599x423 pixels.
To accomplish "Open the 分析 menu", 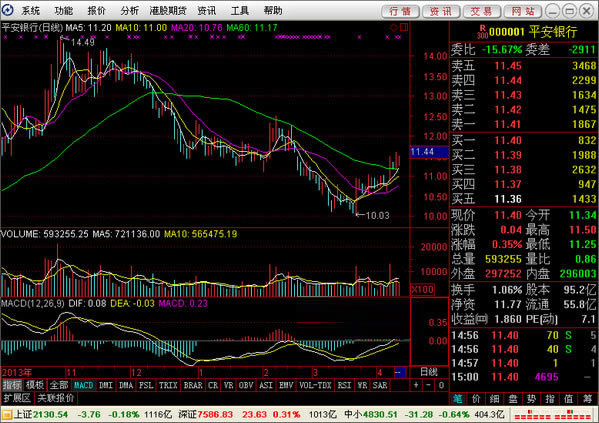I will tap(130, 11).
